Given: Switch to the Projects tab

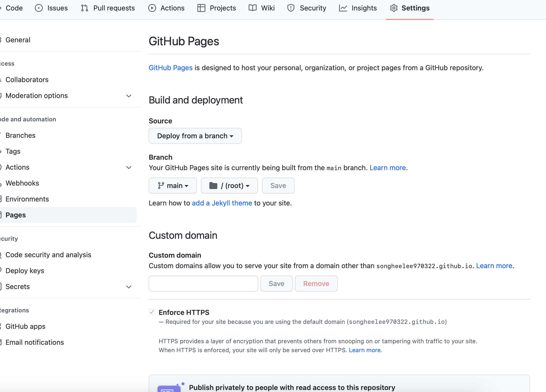Looking at the screenshot, I should pyautogui.click(x=217, y=8).
